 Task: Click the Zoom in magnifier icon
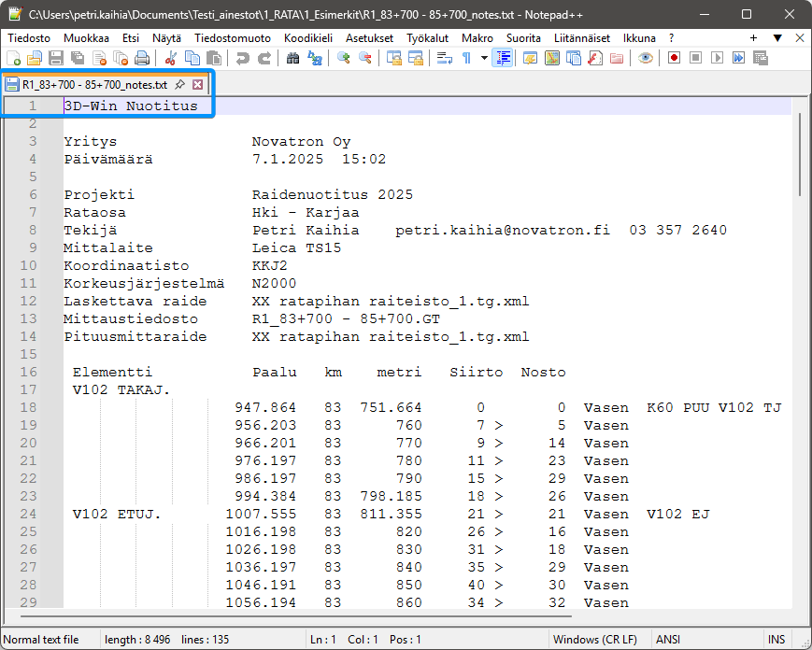(x=344, y=58)
